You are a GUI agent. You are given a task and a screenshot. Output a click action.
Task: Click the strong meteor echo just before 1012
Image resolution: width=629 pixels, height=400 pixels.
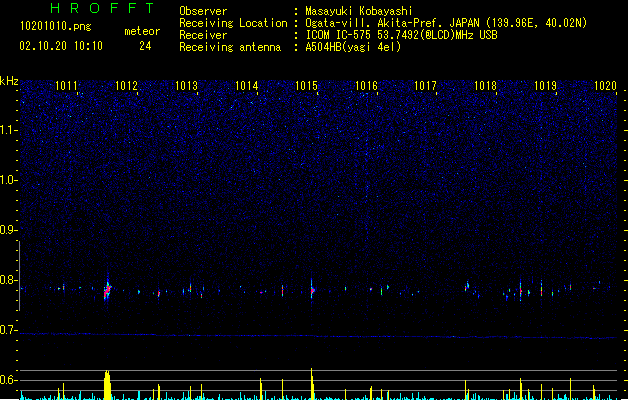click(x=107, y=290)
